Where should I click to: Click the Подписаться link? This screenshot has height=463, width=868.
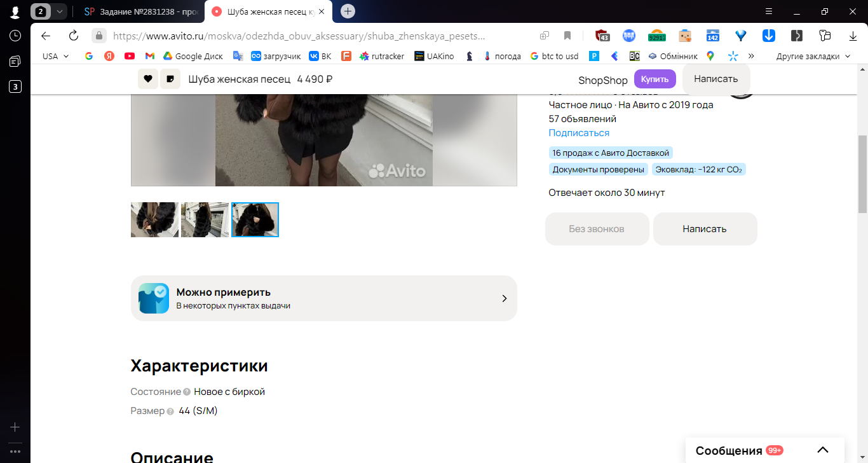tap(579, 133)
